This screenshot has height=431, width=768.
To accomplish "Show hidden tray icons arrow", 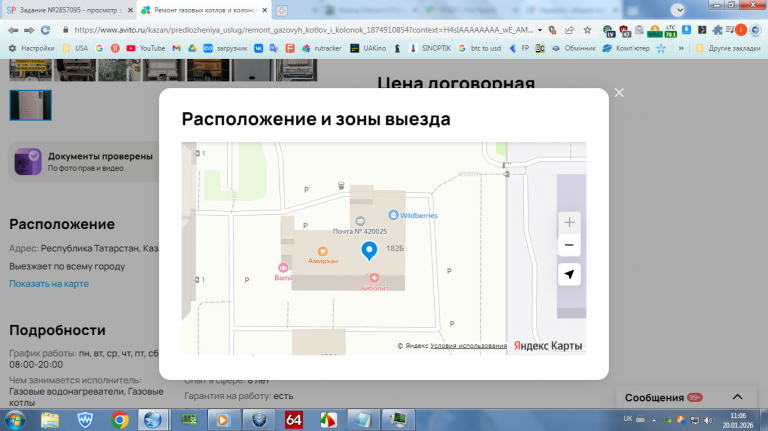I will (x=654, y=420).
